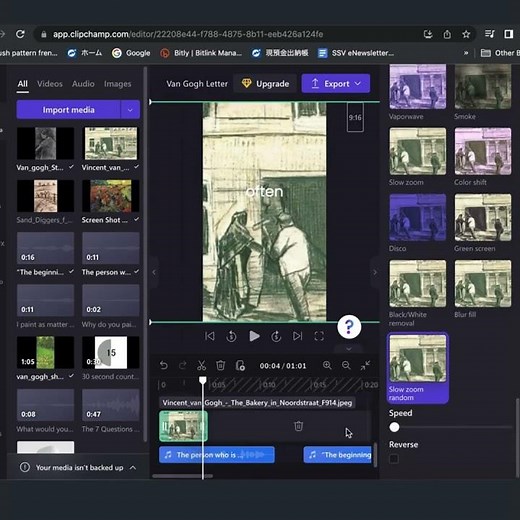Select the Slow zoom random effect
The image size is (520, 520).
tap(418, 368)
